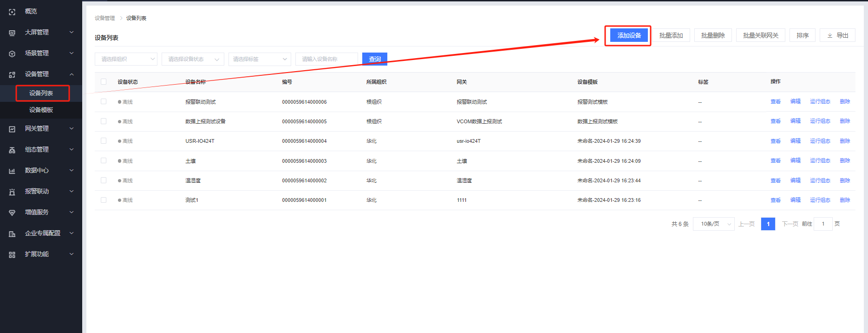
Task: Open 设备模板 in the sidebar submenu
Action: (x=41, y=110)
